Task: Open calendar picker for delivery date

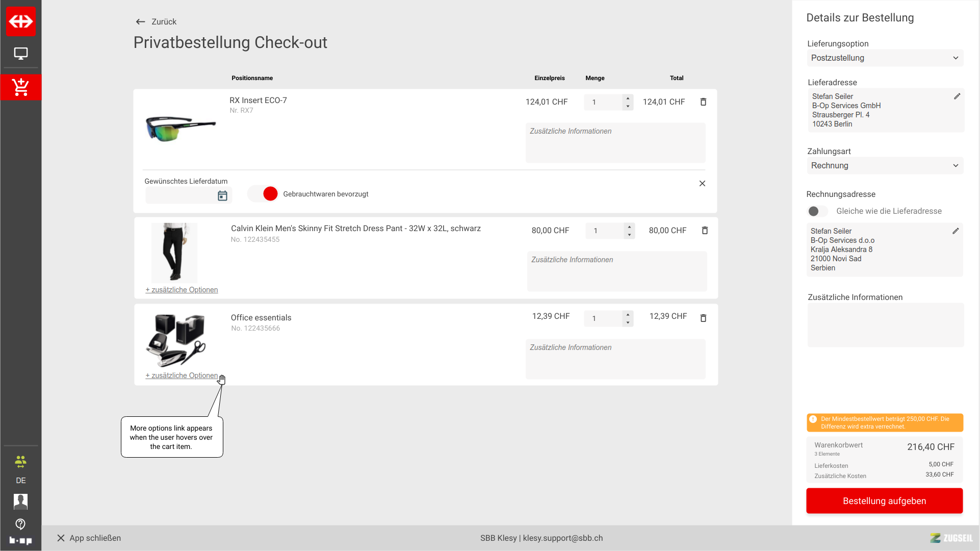Action: pos(222,196)
